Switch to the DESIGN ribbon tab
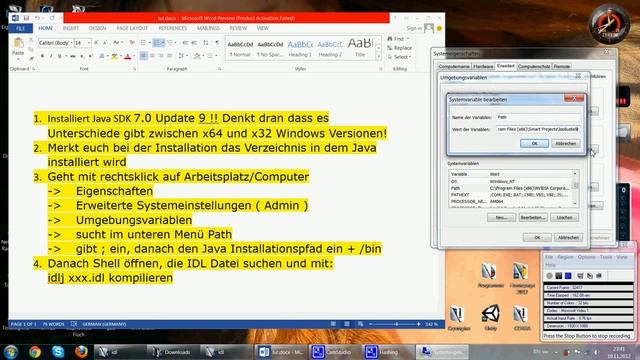Viewport: 640px width, 360px height. point(97,28)
